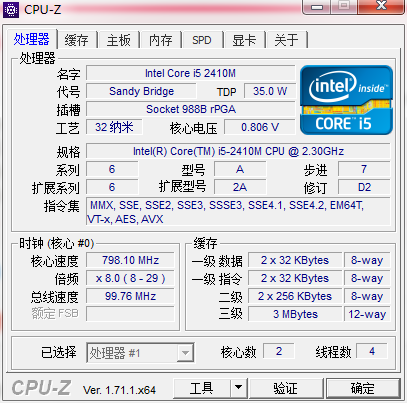Open the 缓存 tab
407x403 pixels.
(x=77, y=40)
